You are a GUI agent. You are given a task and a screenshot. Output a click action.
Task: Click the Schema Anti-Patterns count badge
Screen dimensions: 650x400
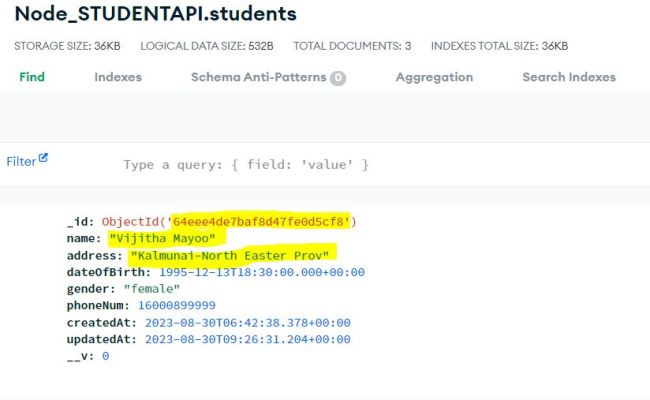(338, 78)
